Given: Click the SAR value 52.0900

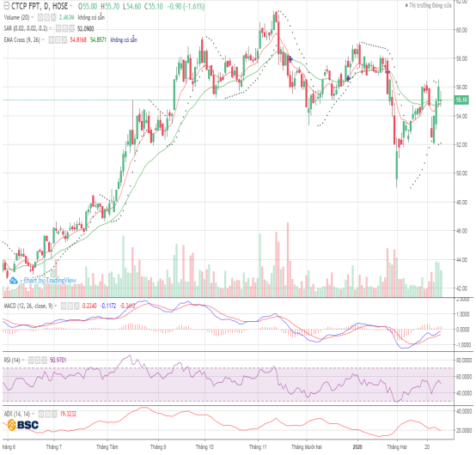Looking at the screenshot, I should 86,29.
